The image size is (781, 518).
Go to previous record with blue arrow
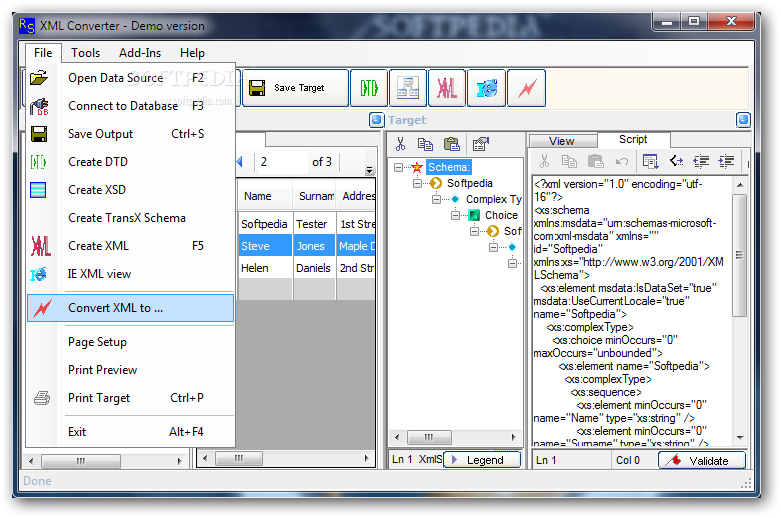[240, 161]
